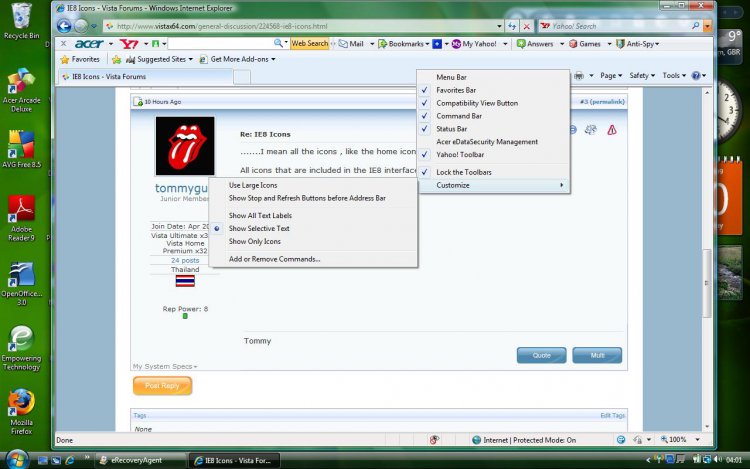Click the Quote button on the post
Viewport: 750px width, 469px height.
541,355
